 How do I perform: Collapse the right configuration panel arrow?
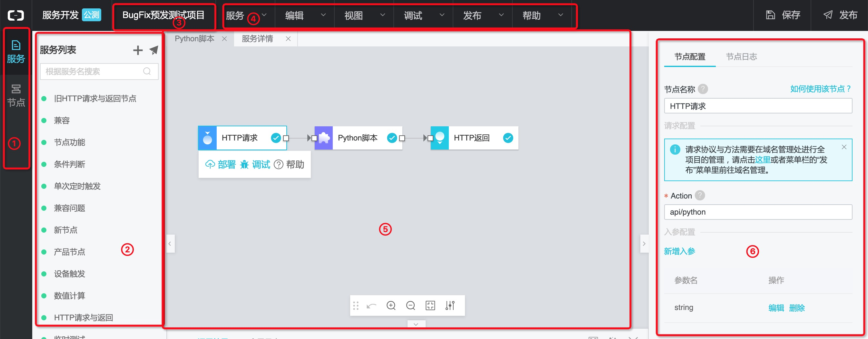coord(644,244)
